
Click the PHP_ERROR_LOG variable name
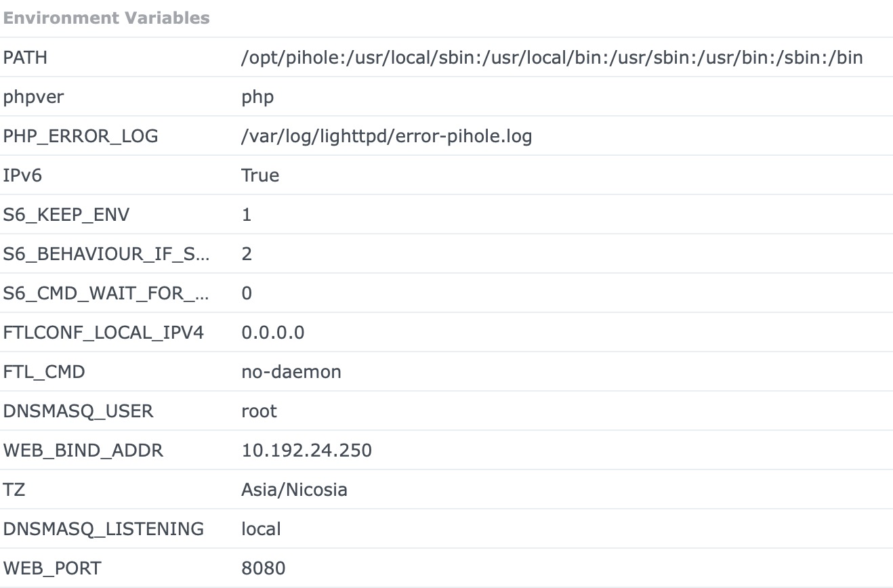point(80,136)
